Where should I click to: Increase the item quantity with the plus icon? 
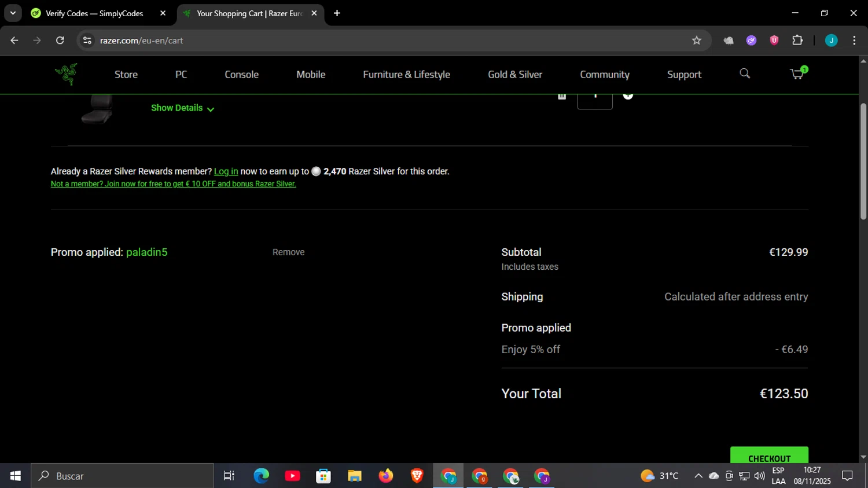click(x=628, y=96)
